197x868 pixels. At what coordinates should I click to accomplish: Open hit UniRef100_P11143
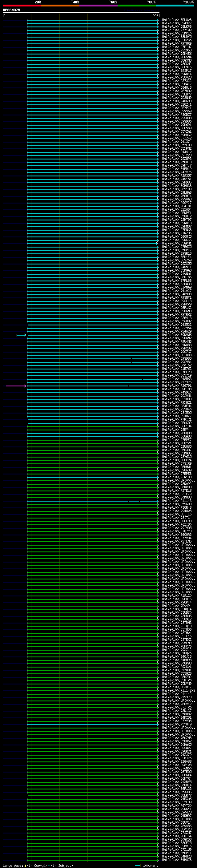pyautogui.click(x=177, y=501)
